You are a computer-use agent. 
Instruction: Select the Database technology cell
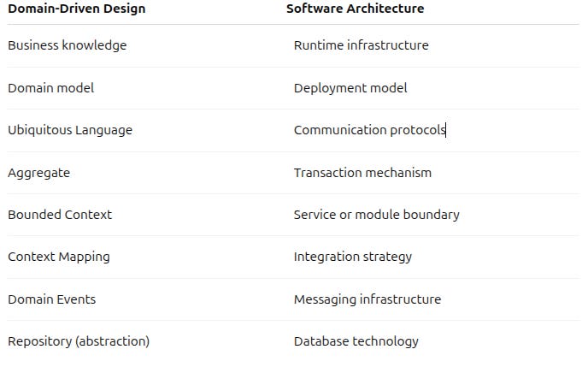point(356,341)
